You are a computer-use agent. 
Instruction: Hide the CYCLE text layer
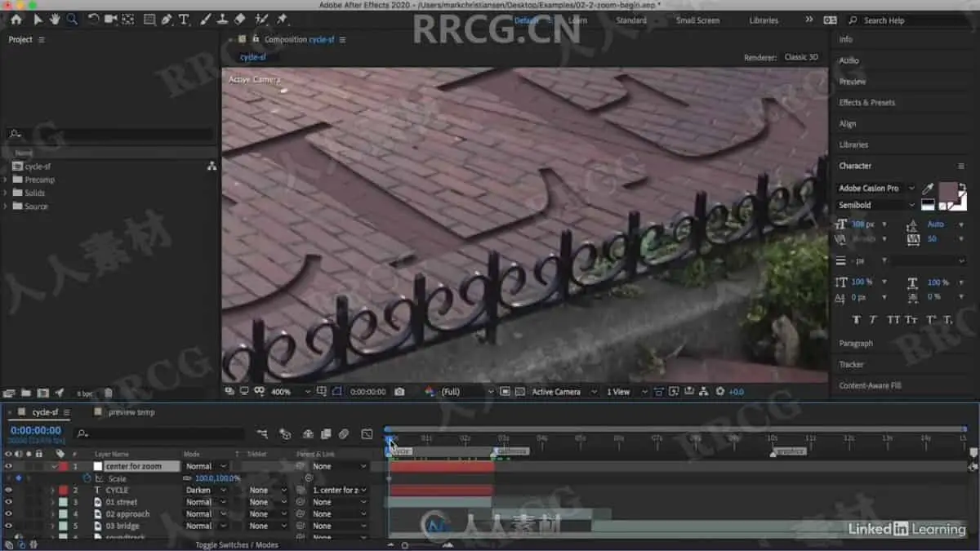point(8,491)
